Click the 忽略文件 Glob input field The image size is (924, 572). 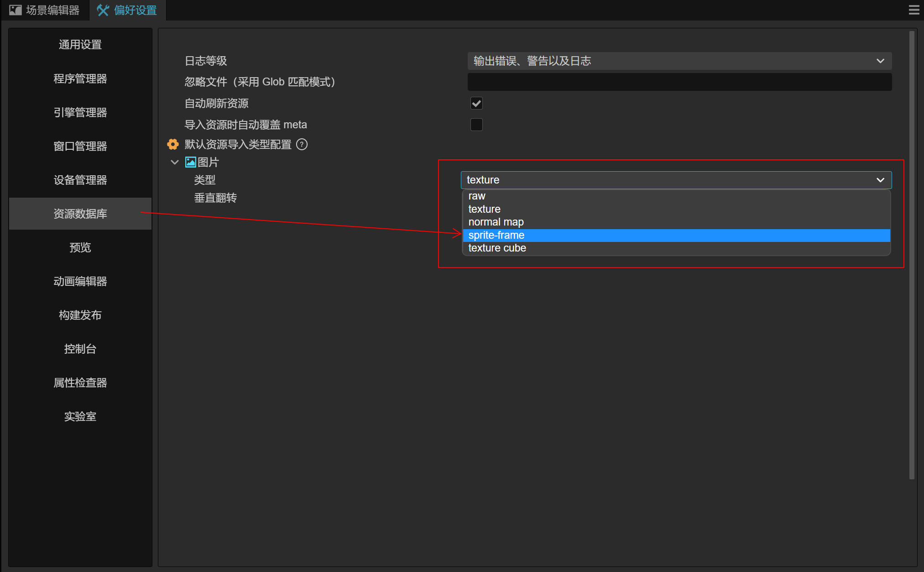[x=679, y=82]
